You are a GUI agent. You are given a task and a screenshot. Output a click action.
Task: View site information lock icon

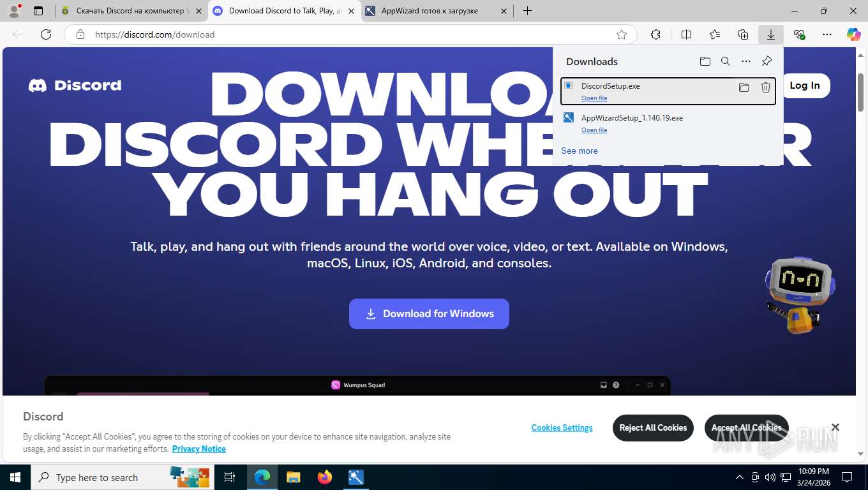[x=80, y=34]
